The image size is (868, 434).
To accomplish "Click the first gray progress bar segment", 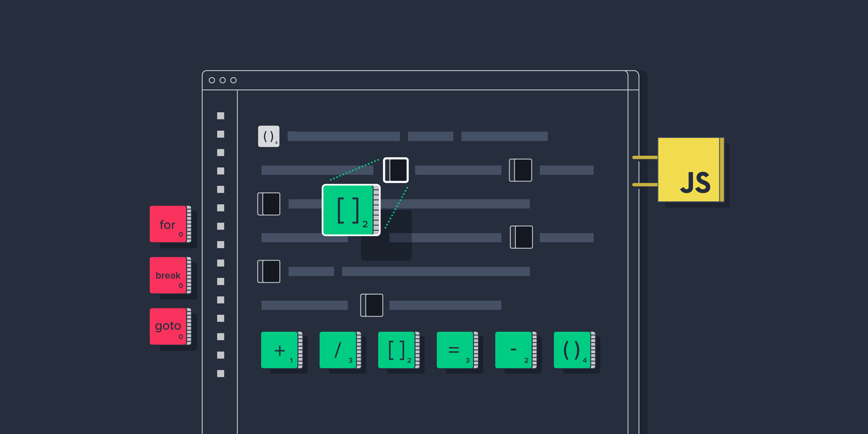I will (x=343, y=136).
